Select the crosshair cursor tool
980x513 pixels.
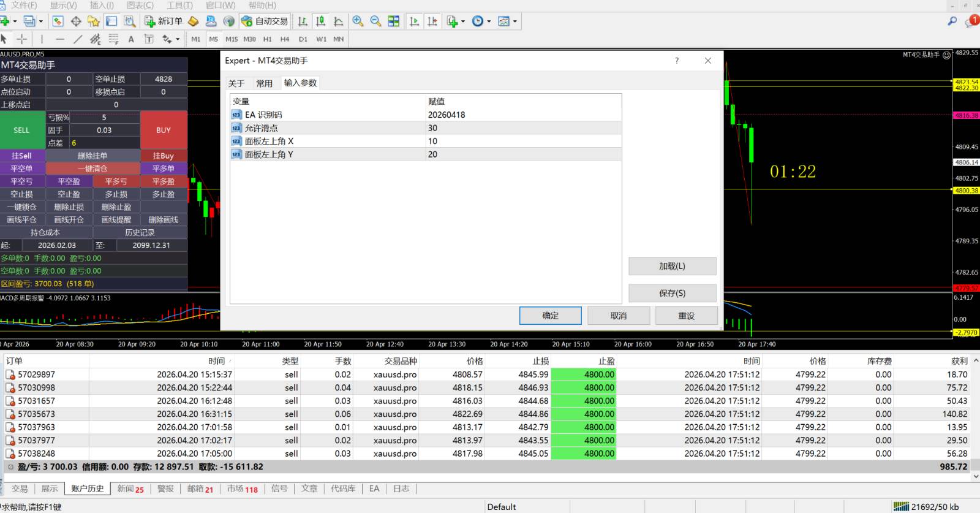pyautogui.click(x=22, y=39)
